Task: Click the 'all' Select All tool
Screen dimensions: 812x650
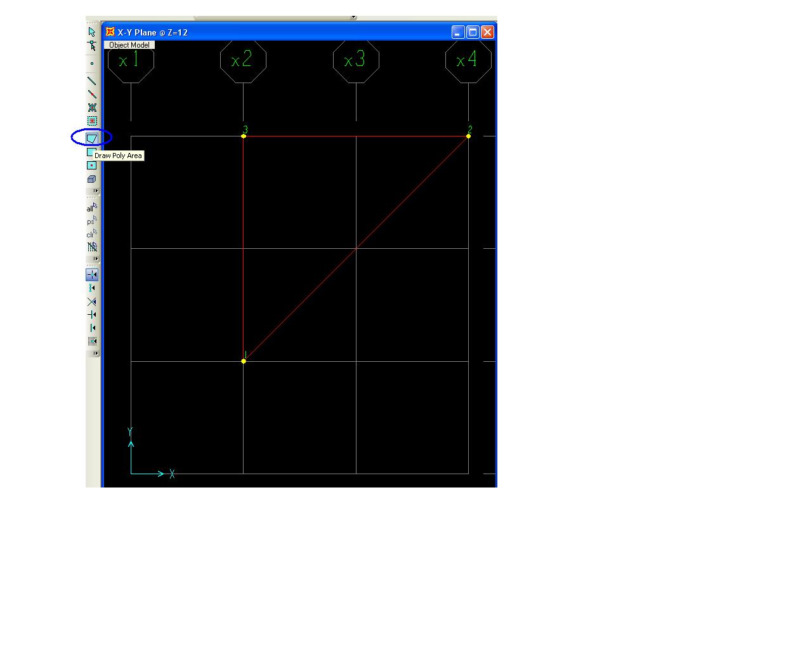Action: point(92,208)
